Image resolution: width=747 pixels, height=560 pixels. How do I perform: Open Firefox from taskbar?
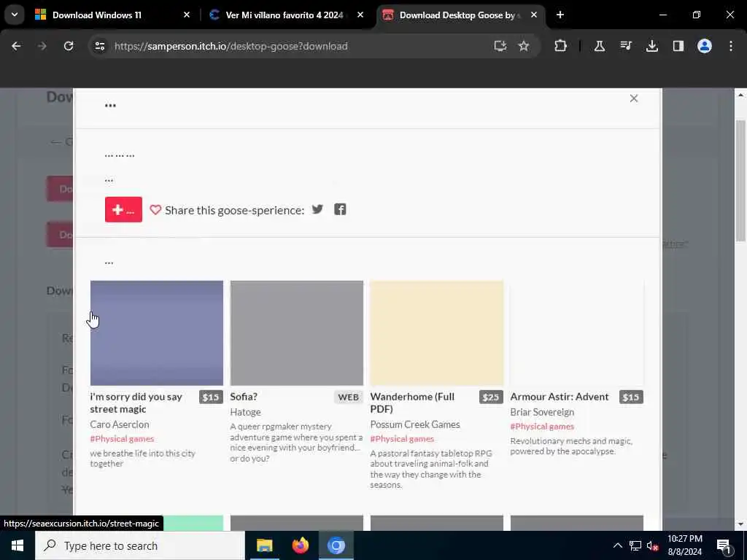(300, 545)
